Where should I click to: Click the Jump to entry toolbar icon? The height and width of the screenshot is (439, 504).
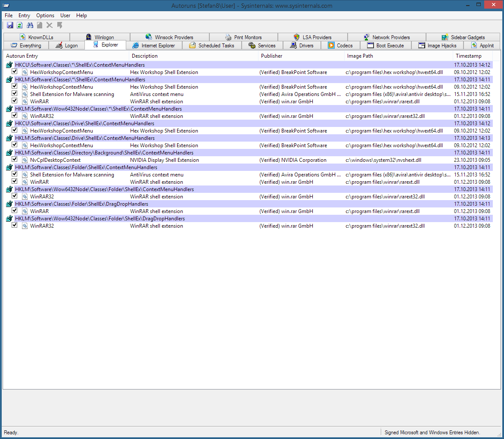pos(59,25)
